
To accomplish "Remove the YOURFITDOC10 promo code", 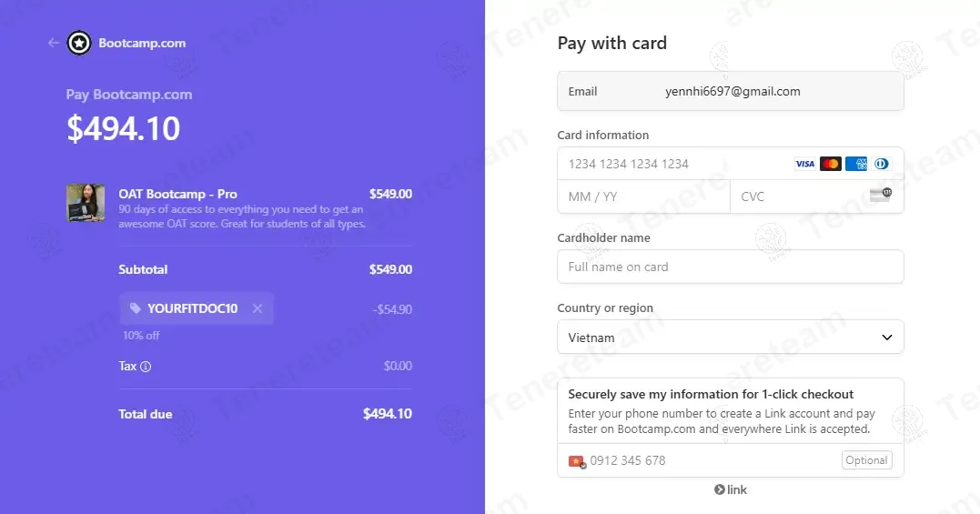I will click(x=258, y=309).
